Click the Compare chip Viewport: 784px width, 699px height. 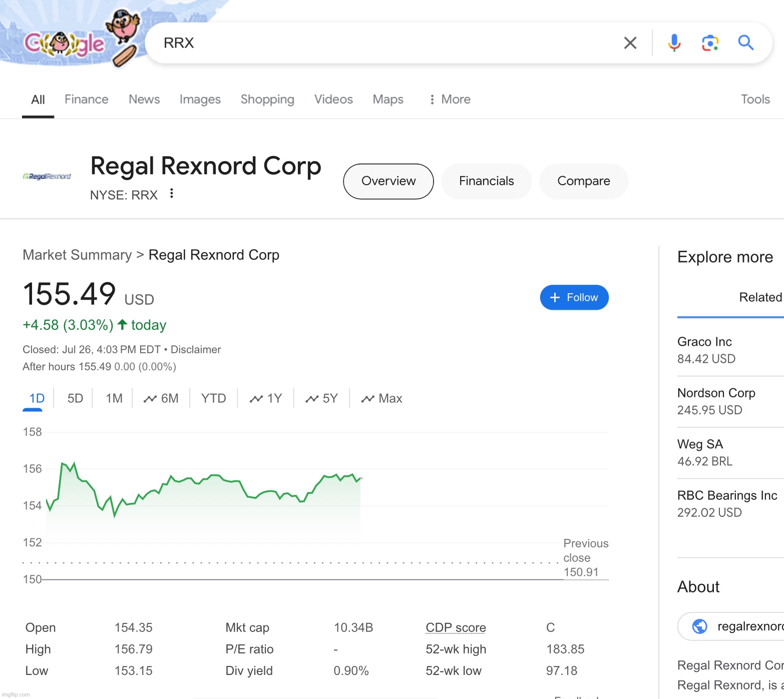tap(584, 181)
